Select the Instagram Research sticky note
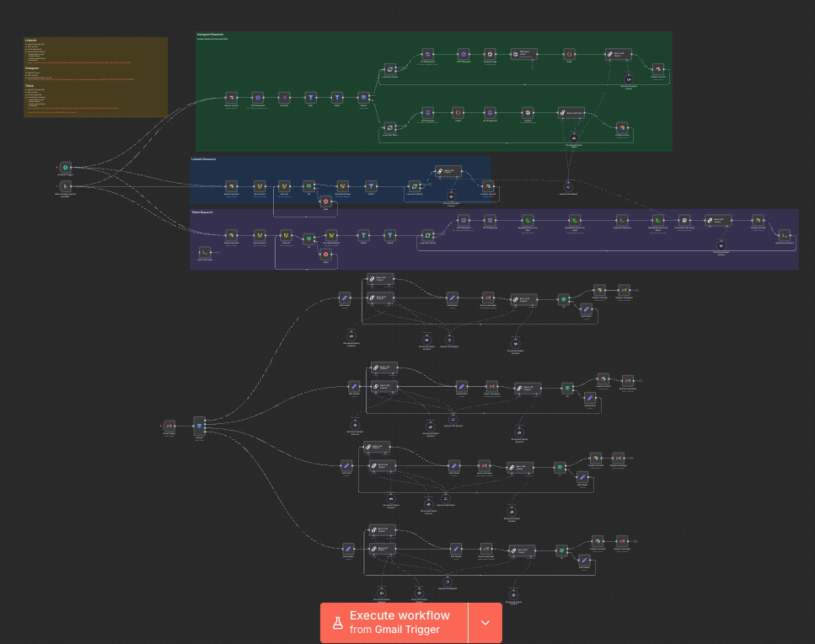Screen dimensions: 815x644 (211, 35)
